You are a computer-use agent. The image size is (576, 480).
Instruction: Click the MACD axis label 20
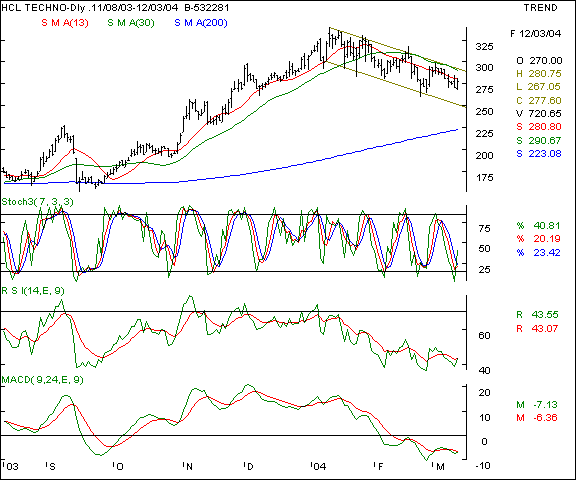(485, 393)
